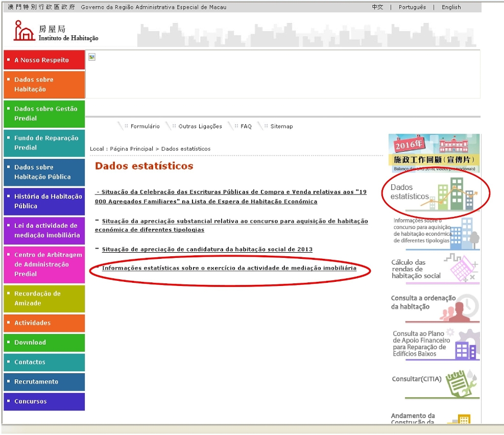Screen dimensions: 504x435
Task: Open the FAQ menu item
Action: tap(246, 127)
